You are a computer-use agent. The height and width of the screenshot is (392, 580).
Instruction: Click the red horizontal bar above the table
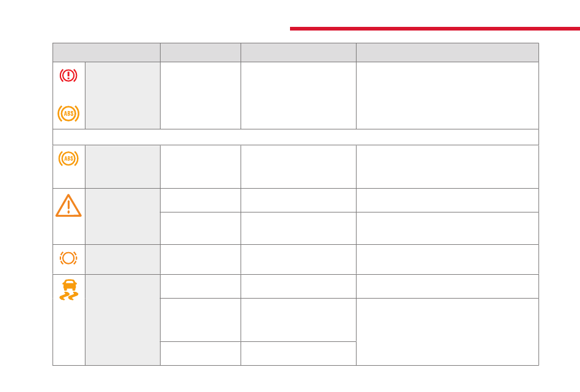coord(435,29)
